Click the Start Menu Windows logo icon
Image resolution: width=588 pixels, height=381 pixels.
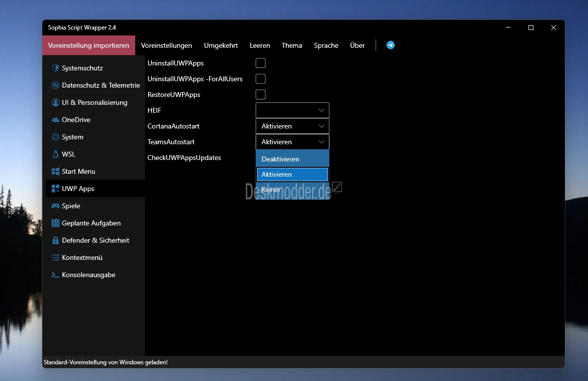pos(56,171)
